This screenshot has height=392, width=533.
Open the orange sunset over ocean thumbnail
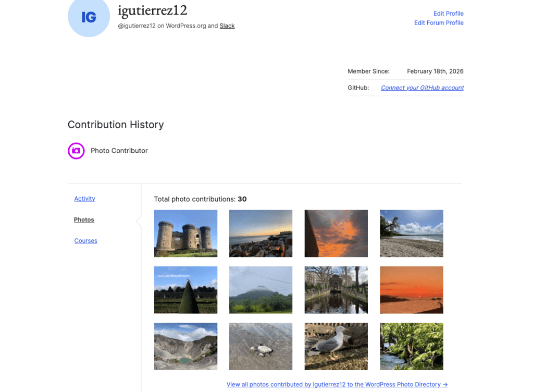click(x=411, y=290)
